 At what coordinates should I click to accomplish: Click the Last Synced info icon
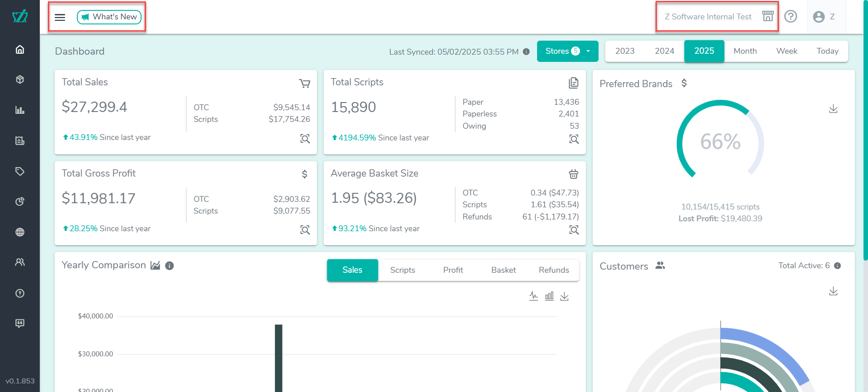[526, 51]
